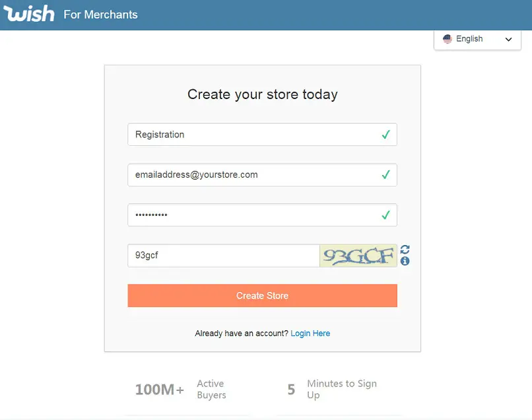The width and height of the screenshot is (532, 420).
Task: Open the Login Here link
Action: pyautogui.click(x=310, y=333)
